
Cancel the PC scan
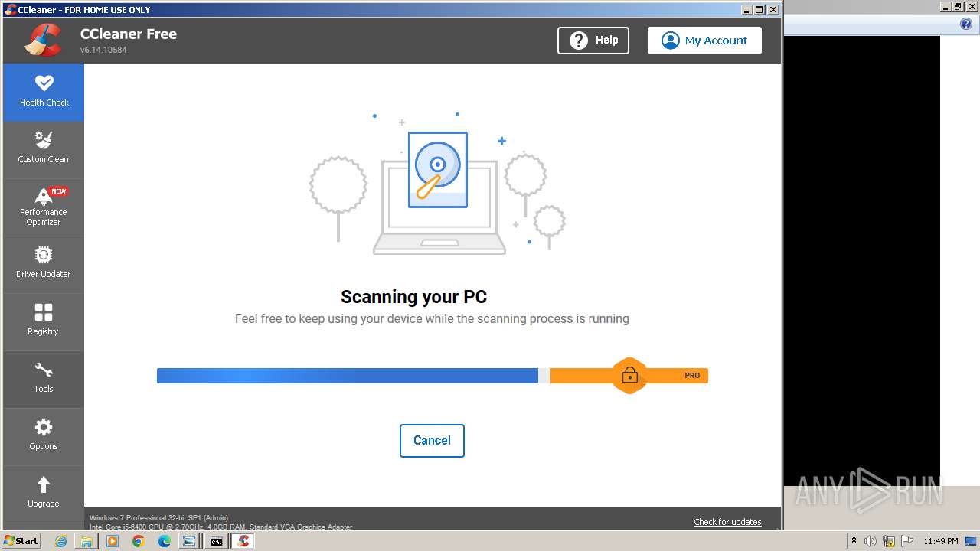coord(432,440)
